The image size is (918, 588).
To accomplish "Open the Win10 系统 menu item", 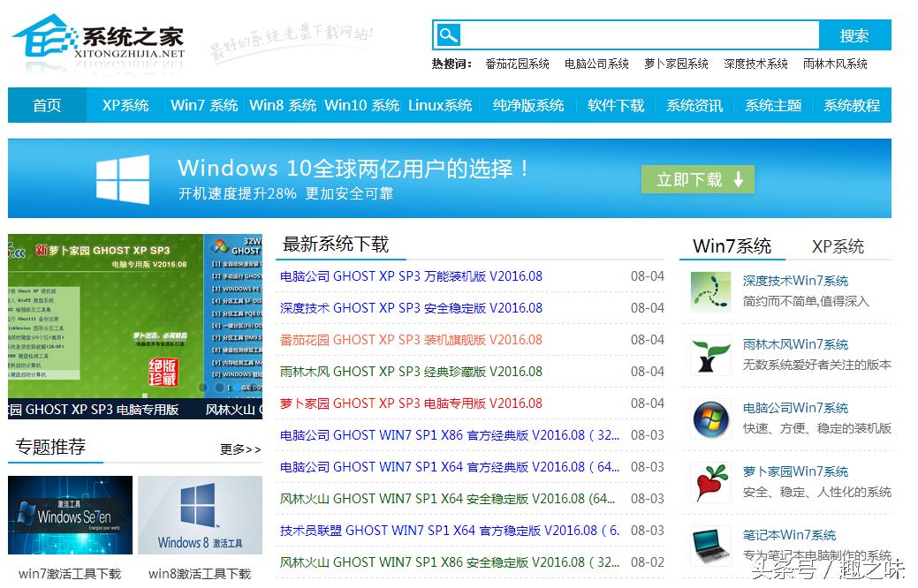I will [x=362, y=105].
